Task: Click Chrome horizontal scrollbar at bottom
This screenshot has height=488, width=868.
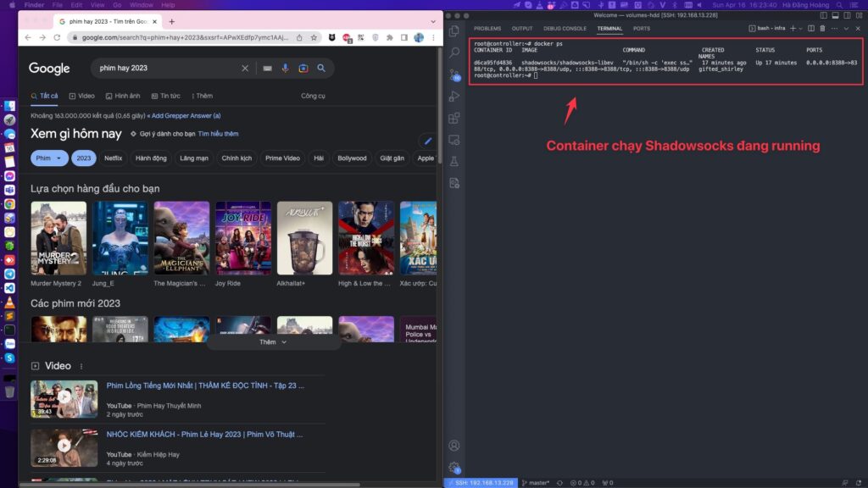Action: tap(189, 485)
